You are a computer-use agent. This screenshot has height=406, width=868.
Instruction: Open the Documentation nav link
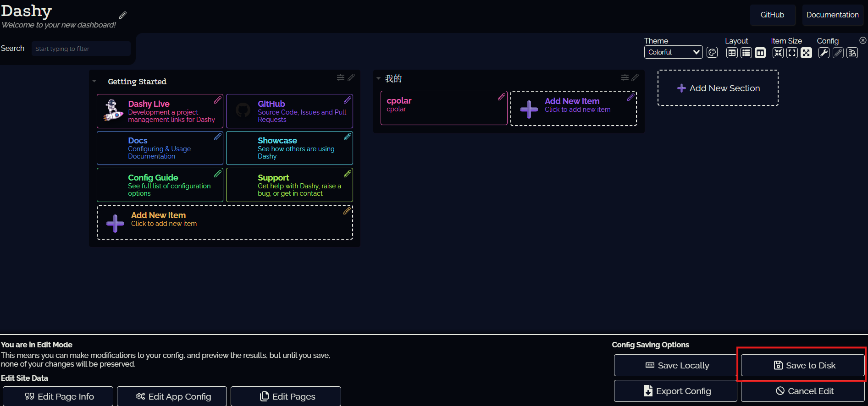pos(833,15)
